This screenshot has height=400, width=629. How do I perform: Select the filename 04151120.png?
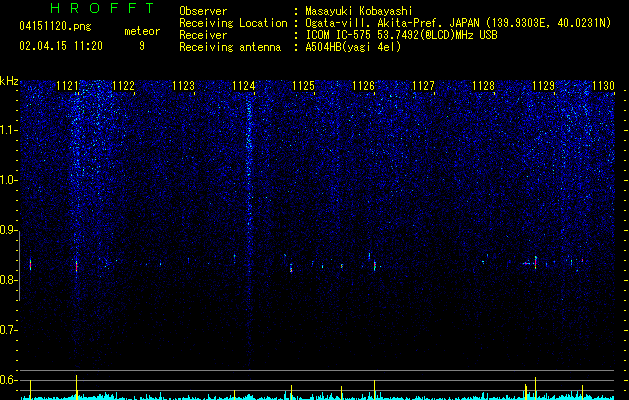55,26
